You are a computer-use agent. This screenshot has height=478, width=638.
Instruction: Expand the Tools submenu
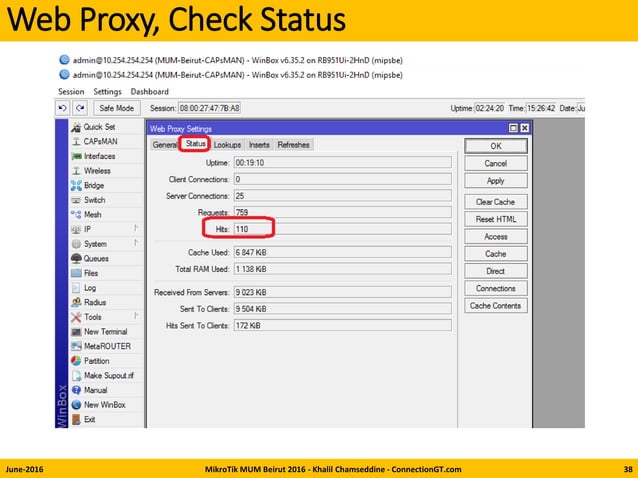click(136, 316)
